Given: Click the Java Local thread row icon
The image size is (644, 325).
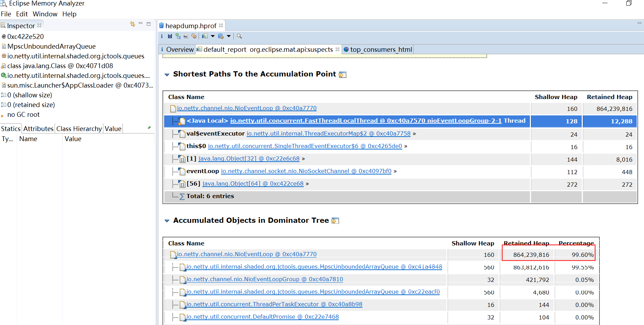Looking at the screenshot, I should 182,121.
